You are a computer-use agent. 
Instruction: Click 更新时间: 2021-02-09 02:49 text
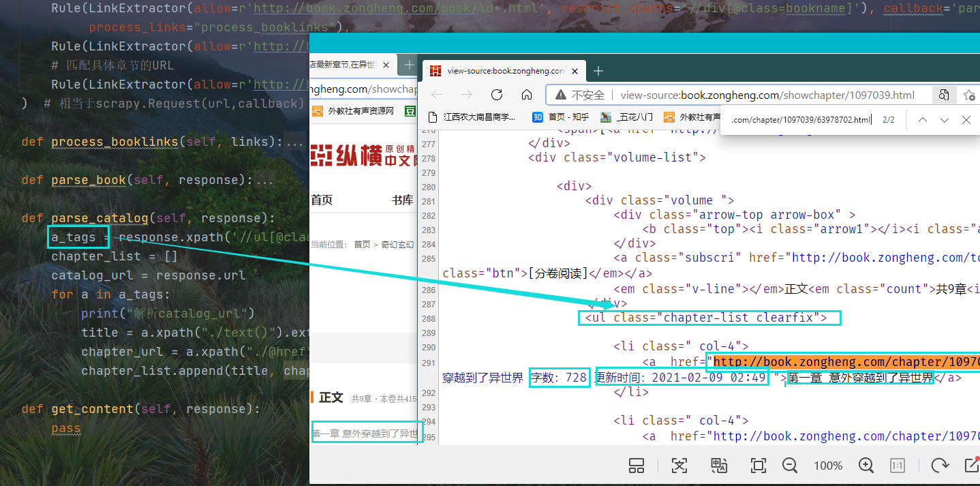click(x=682, y=378)
